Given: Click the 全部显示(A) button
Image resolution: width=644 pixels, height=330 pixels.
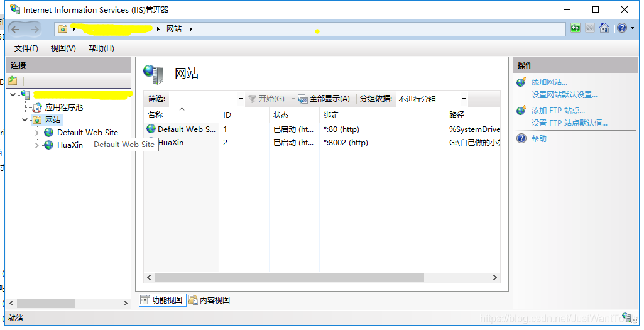Looking at the screenshot, I should pyautogui.click(x=324, y=99).
